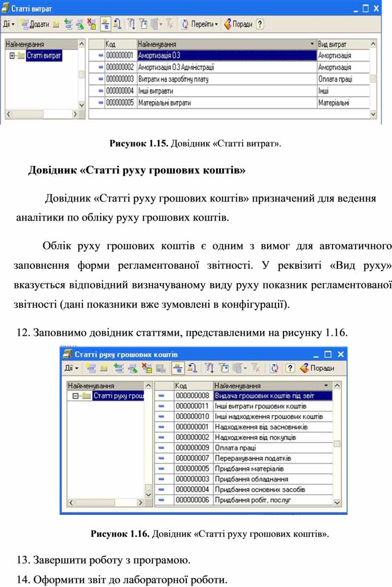The width and height of the screenshot is (392, 587).
Task: Open the Перейти dropdown menu
Action: (x=205, y=24)
